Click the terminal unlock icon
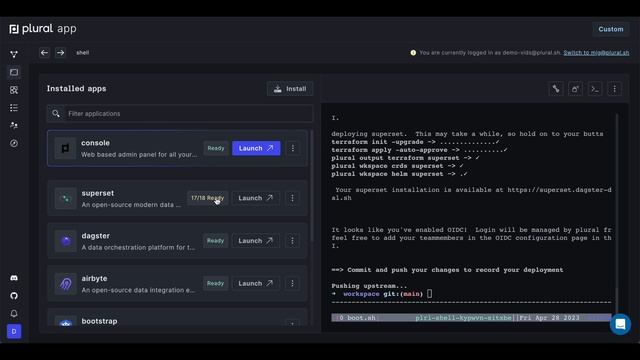Viewport: 640px width, 360px height. pyautogui.click(x=576, y=89)
